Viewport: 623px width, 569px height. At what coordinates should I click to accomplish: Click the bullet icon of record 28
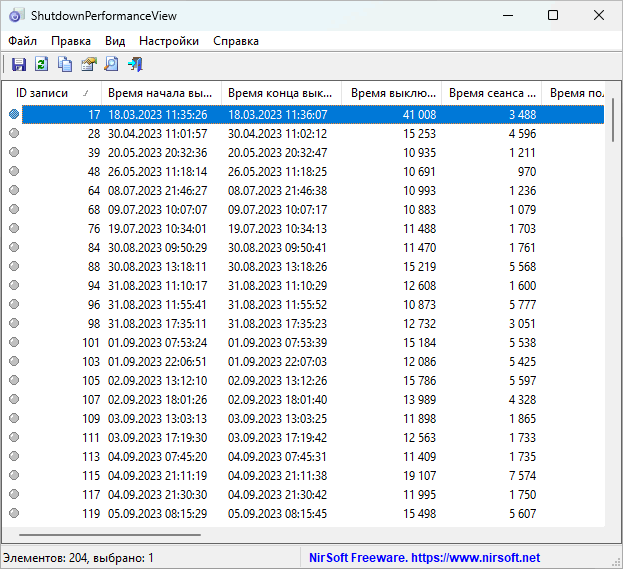click(14, 134)
